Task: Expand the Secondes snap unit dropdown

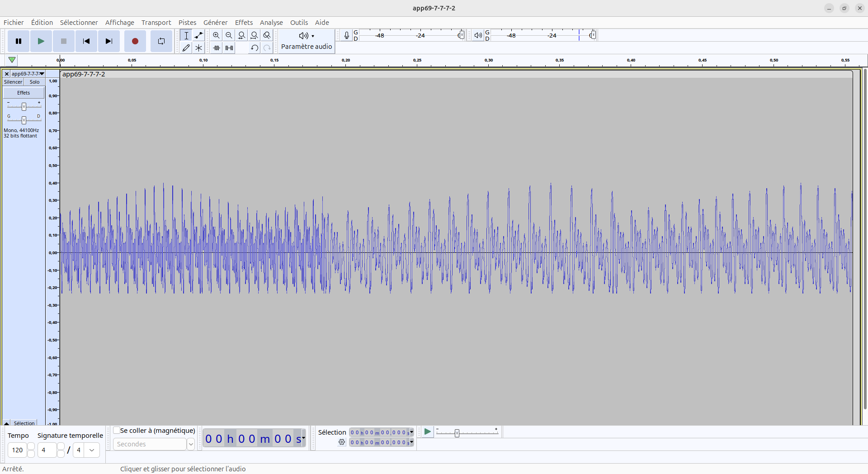Action: [x=191, y=444]
